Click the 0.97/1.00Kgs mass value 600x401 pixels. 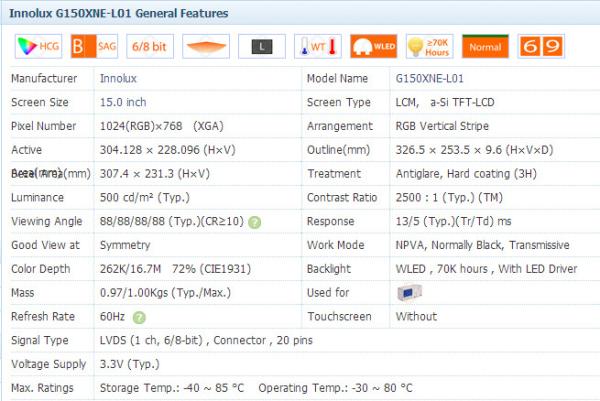click(x=165, y=293)
